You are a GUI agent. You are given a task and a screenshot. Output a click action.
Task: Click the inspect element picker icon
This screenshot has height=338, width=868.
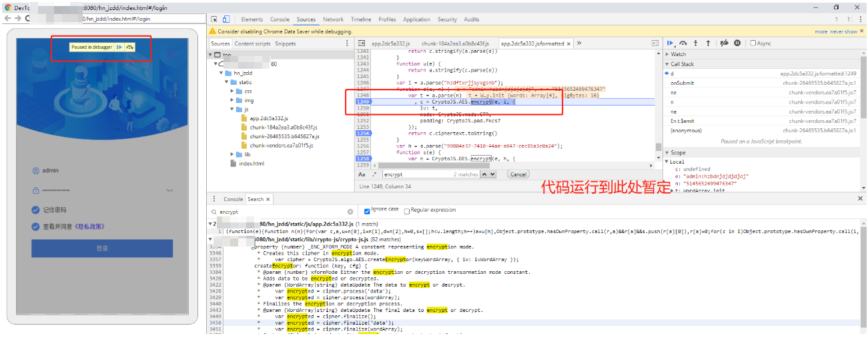(x=214, y=19)
